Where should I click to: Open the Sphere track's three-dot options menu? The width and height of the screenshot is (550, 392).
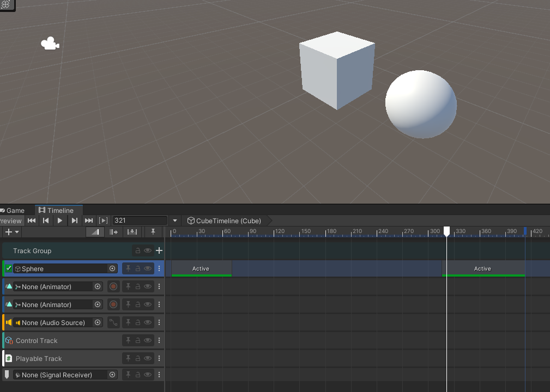click(x=159, y=268)
